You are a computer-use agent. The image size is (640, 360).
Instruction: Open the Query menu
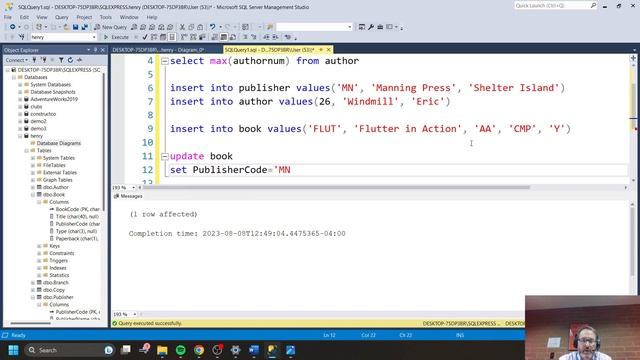tap(62, 17)
